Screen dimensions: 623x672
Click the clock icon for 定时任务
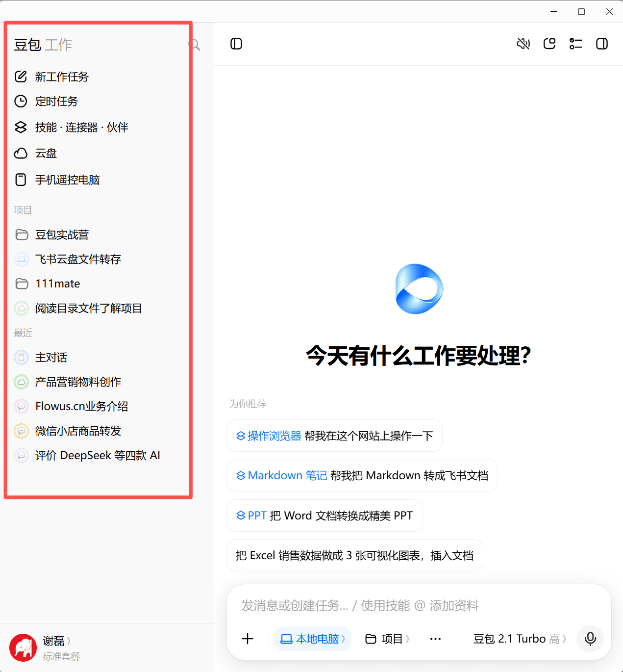tap(21, 102)
